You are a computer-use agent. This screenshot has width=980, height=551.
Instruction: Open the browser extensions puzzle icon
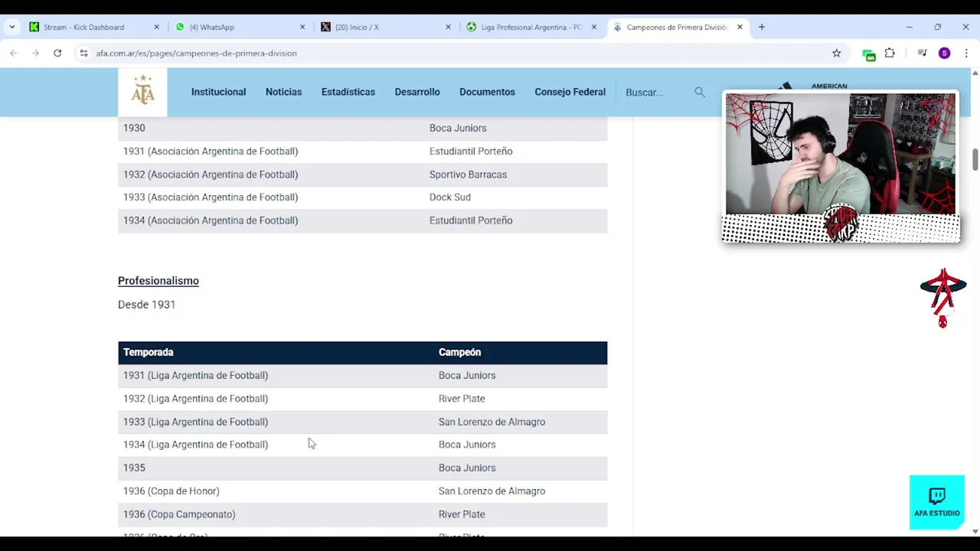(890, 53)
